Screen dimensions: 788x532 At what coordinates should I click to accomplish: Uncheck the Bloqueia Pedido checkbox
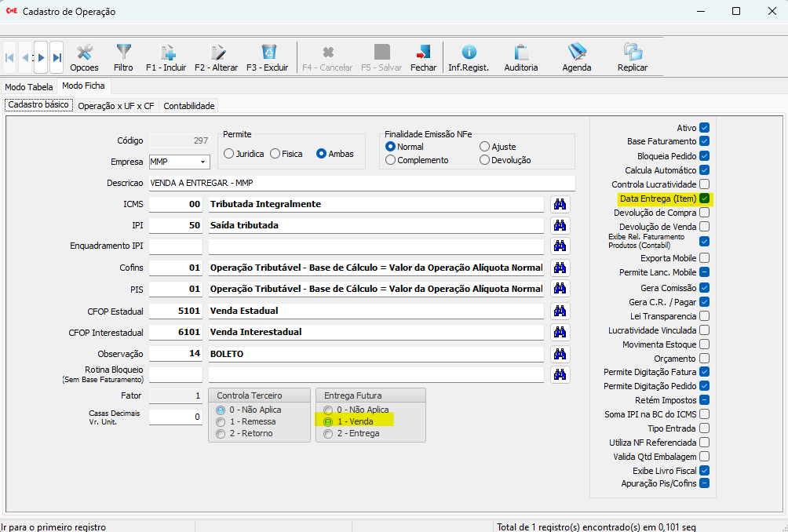click(704, 156)
